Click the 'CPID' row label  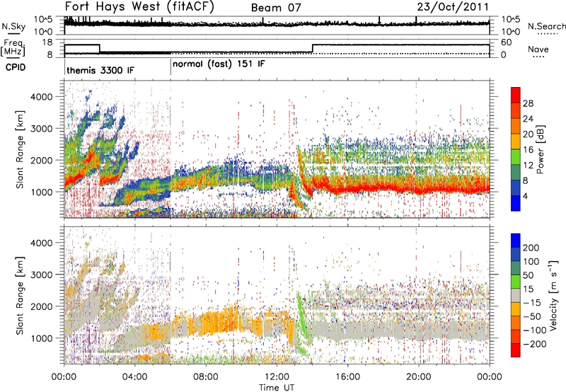tap(15, 67)
